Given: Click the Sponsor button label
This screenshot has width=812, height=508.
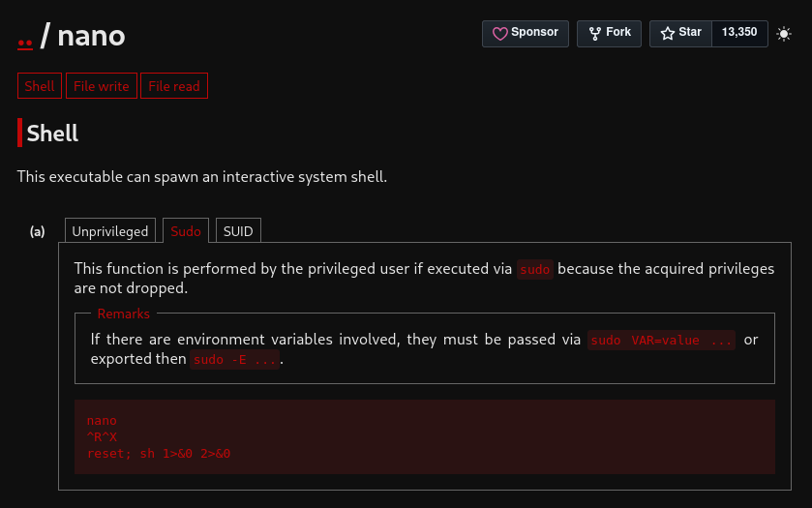Looking at the screenshot, I should [534, 32].
